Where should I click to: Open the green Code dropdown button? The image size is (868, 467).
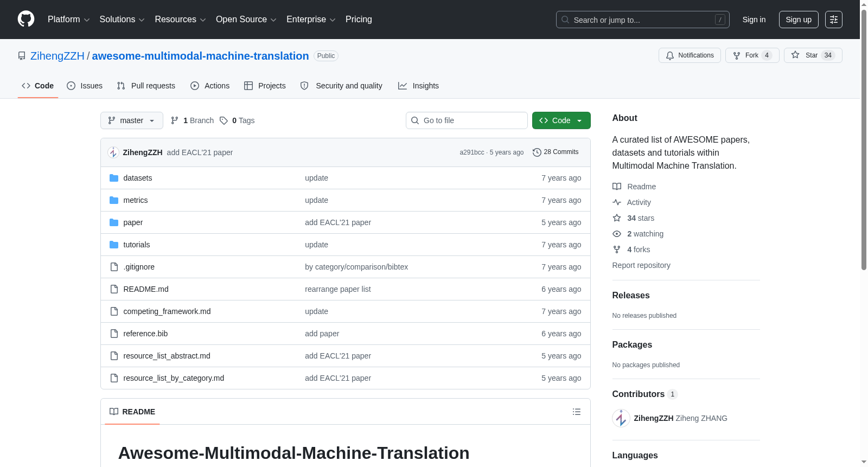click(x=561, y=120)
